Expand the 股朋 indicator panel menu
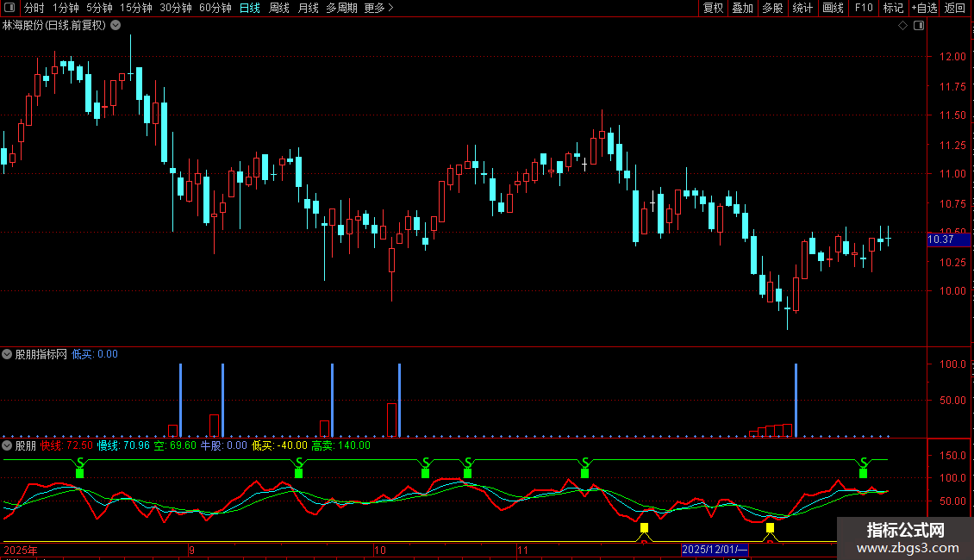The image size is (974, 560). coord(7,445)
